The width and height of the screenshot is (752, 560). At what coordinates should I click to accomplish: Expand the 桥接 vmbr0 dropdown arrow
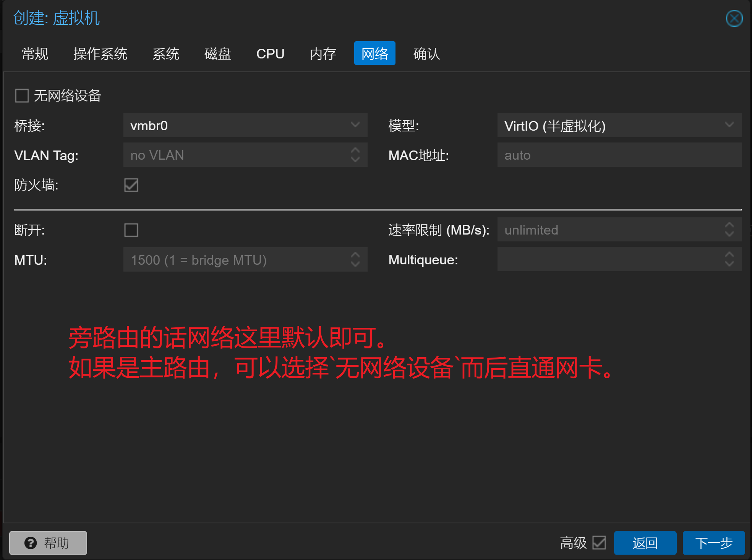point(355,125)
